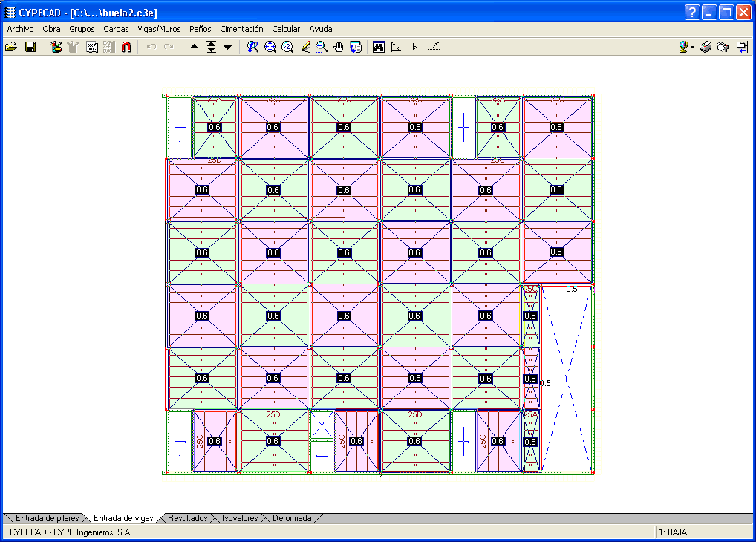Viewport: 756px width, 542px height.
Task: Click the plotter output icon
Action: pos(723,47)
